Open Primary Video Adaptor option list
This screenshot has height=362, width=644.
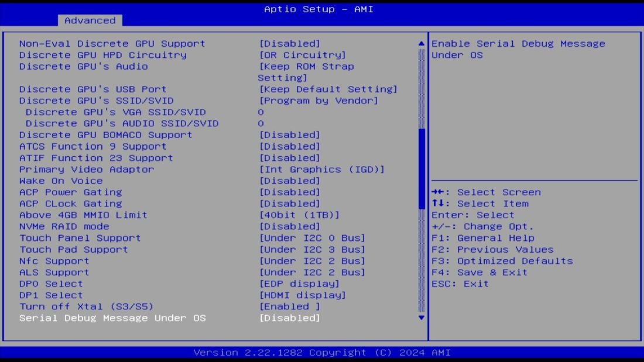click(321, 170)
